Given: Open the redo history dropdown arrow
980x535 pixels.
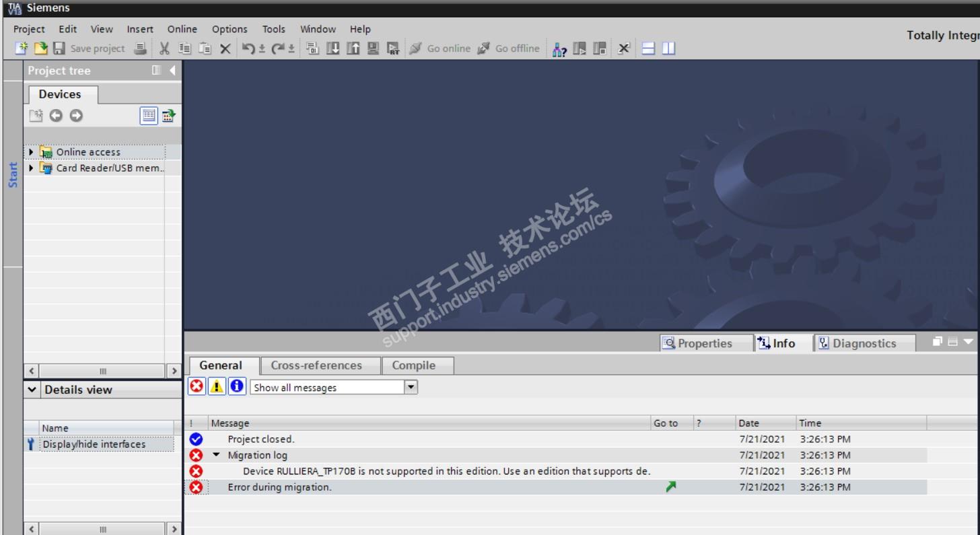Looking at the screenshot, I should coord(291,48).
